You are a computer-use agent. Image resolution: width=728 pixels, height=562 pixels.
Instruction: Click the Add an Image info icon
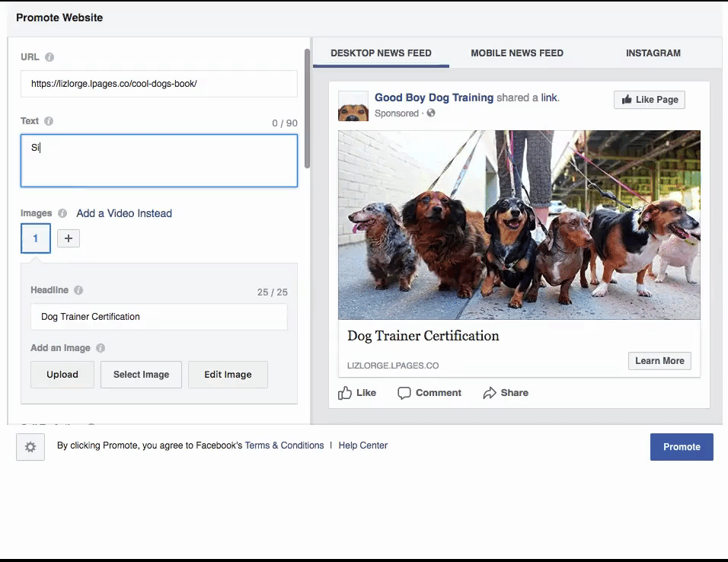point(101,348)
